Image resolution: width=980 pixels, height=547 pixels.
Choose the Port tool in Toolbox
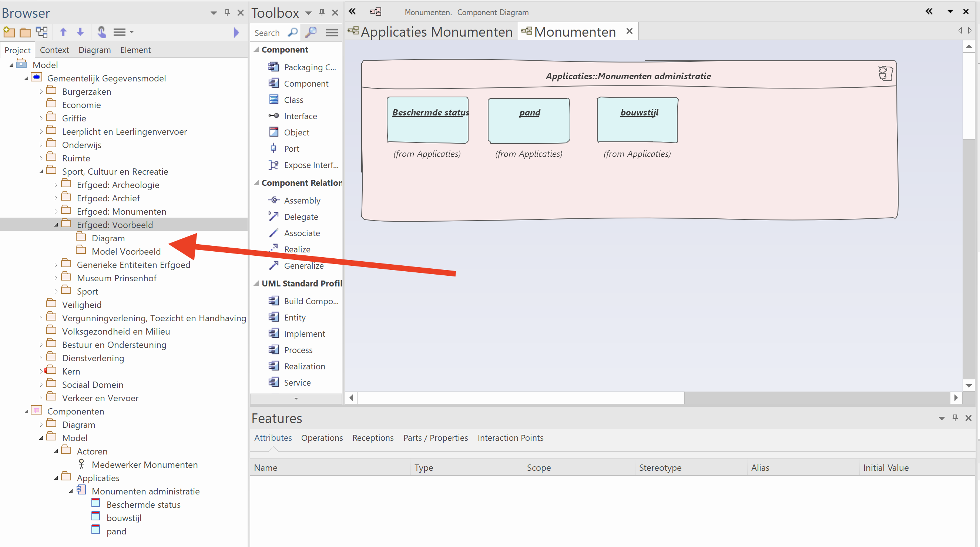tap(291, 149)
